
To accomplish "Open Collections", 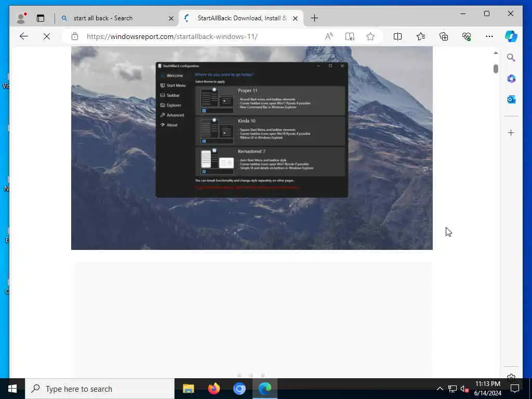I will pos(444,36).
